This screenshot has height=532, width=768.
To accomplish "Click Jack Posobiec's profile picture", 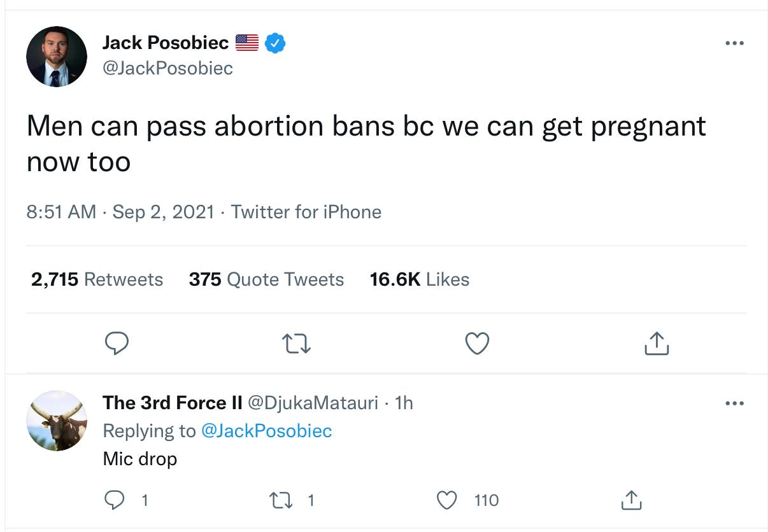I will coord(57,57).
